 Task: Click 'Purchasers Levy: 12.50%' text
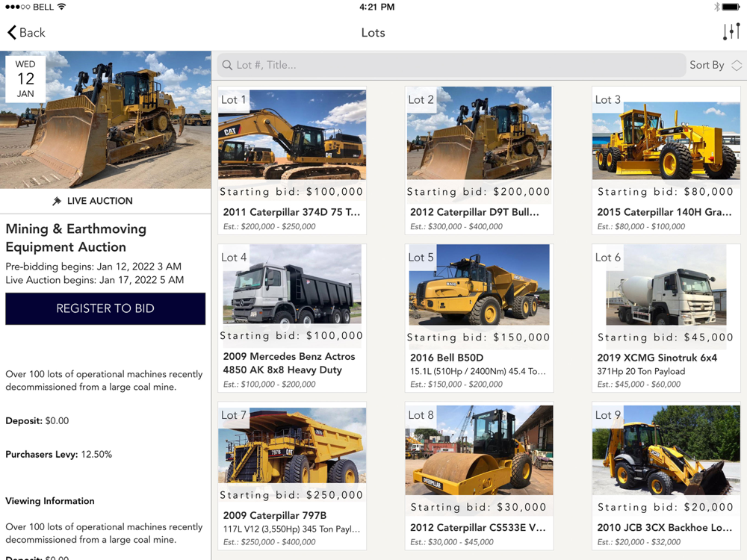pyautogui.click(x=58, y=454)
